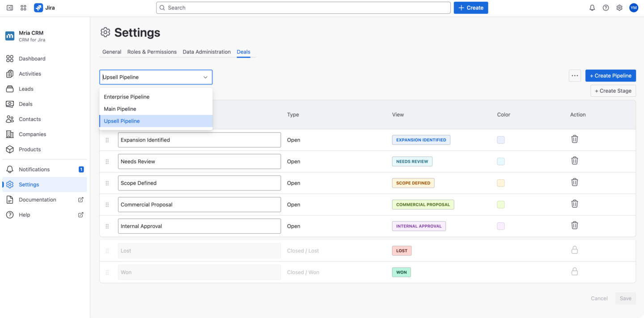Click the Create Stage button
The image size is (644, 318).
point(613,90)
